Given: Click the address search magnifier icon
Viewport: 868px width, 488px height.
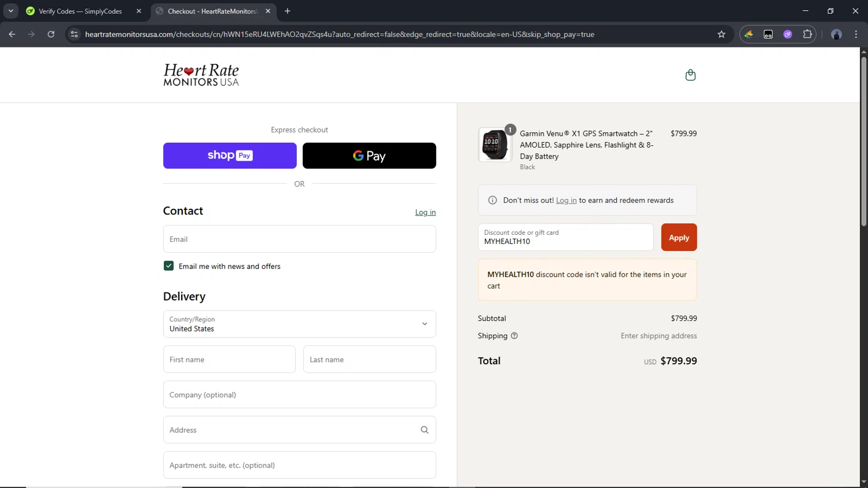Looking at the screenshot, I should pos(425,430).
